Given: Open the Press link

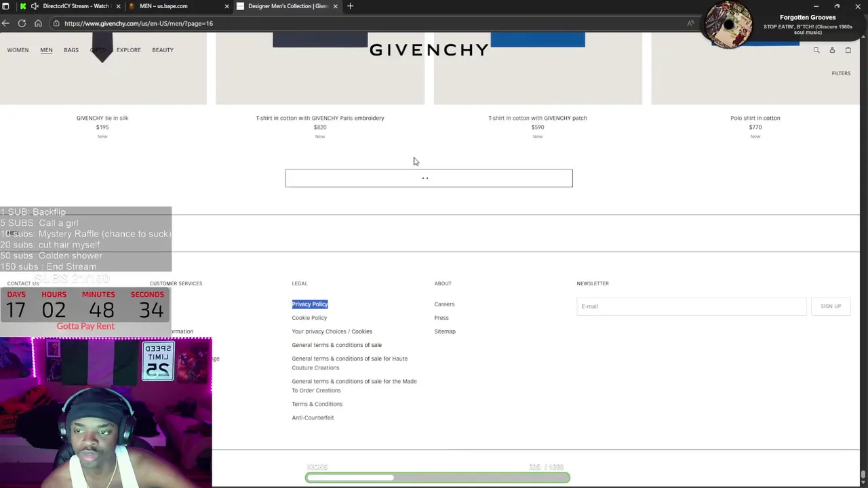Looking at the screenshot, I should click(441, 318).
